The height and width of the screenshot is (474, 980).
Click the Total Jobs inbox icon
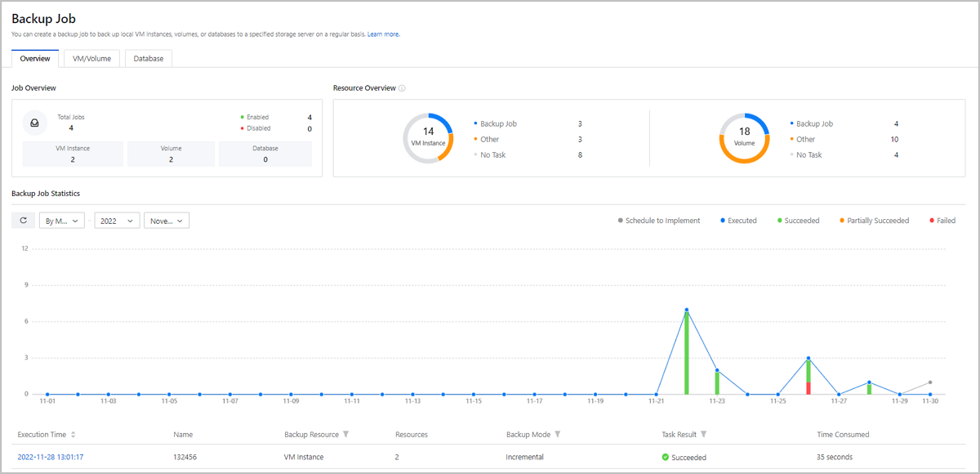point(35,123)
